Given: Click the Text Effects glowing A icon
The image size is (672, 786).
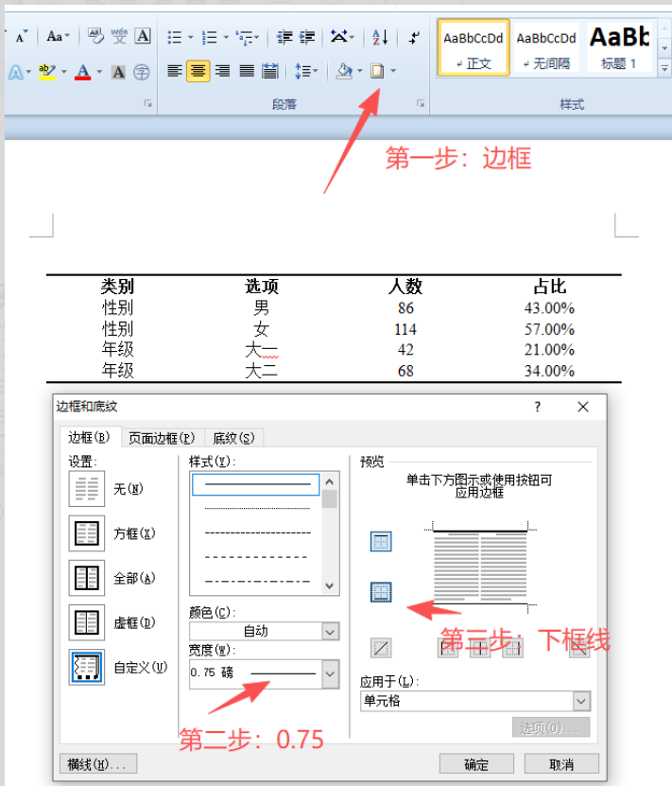Looking at the screenshot, I should 15,72.
